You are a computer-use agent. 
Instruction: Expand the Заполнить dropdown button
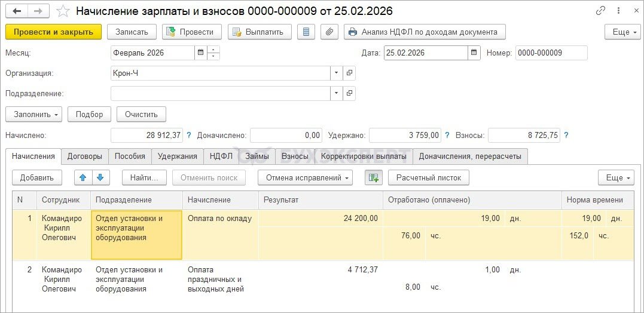(34, 114)
